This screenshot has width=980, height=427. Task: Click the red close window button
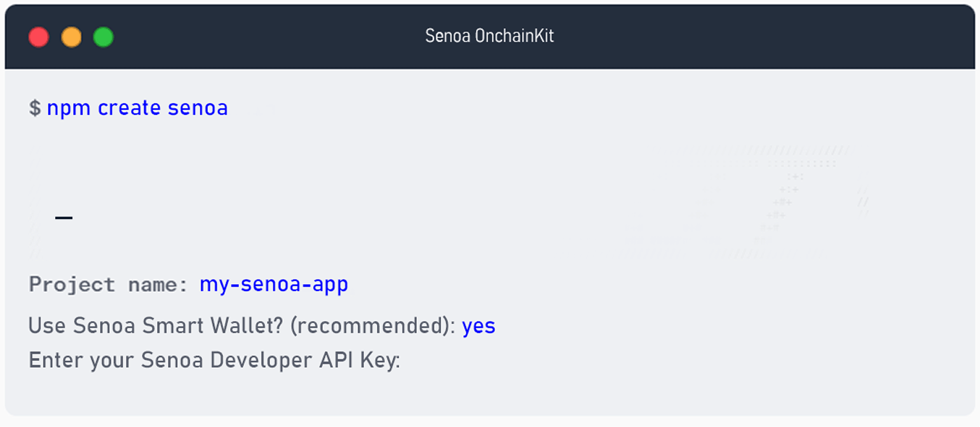point(39,37)
